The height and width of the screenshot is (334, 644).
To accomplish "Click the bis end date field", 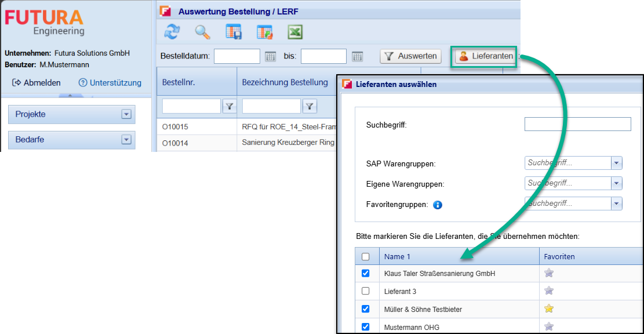I will 323,56.
